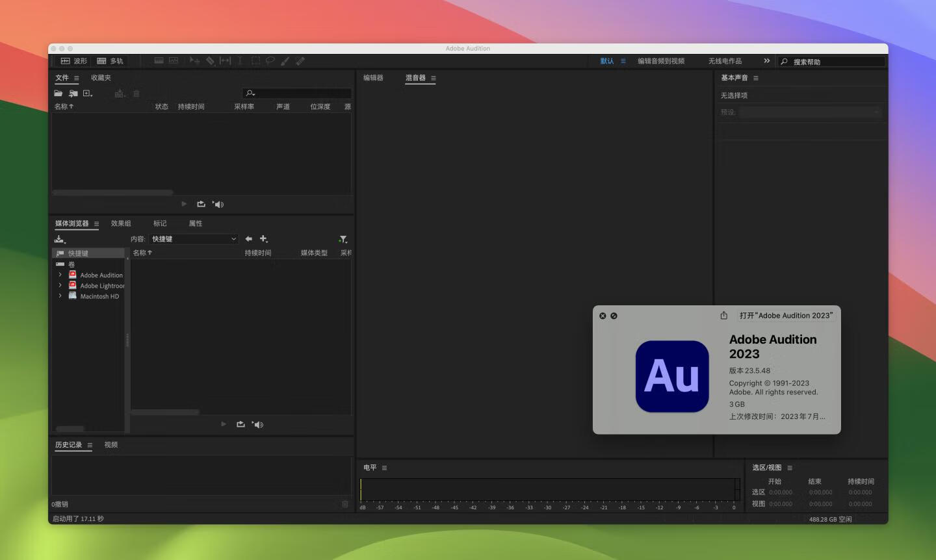Image resolution: width=936 pixels, height=560 pixels.
Task: Click Duration (持续时间) column header in Files panel
Action: tap(191, 107)
